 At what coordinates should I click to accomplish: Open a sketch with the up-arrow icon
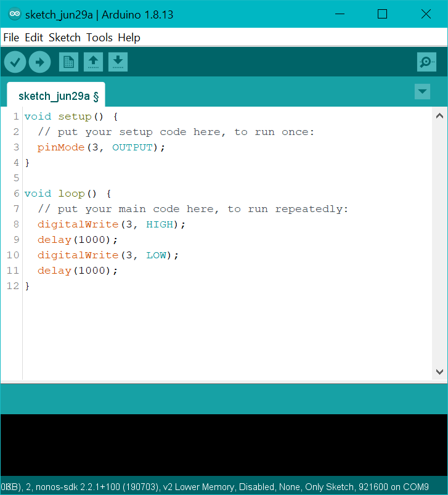coord(93,62)
